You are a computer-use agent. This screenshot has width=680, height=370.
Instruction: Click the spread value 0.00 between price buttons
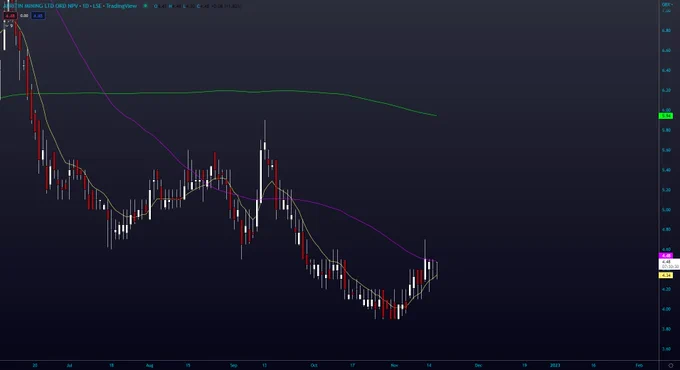(24, 16)
